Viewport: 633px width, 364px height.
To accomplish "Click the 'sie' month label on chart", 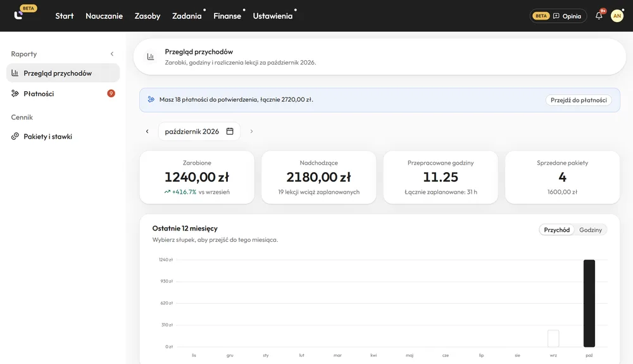I will (517, 356).
